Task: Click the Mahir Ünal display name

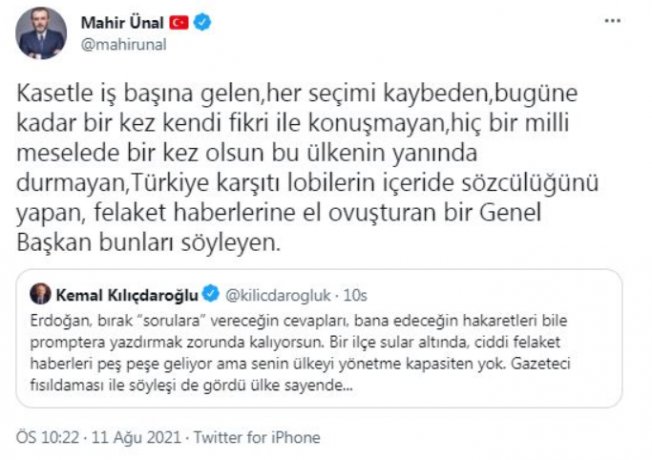Action: (122, 23)
